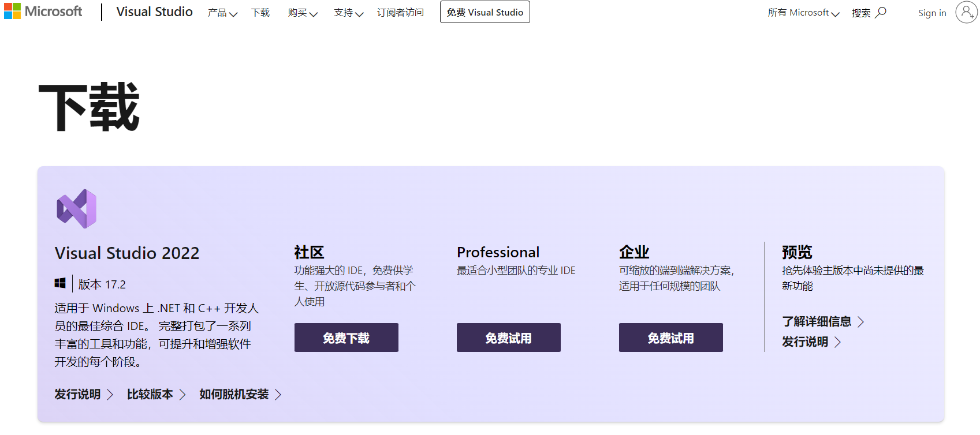
Task: Click the Windows logo beside 版本 17.2
Action: tap(60, 283)
